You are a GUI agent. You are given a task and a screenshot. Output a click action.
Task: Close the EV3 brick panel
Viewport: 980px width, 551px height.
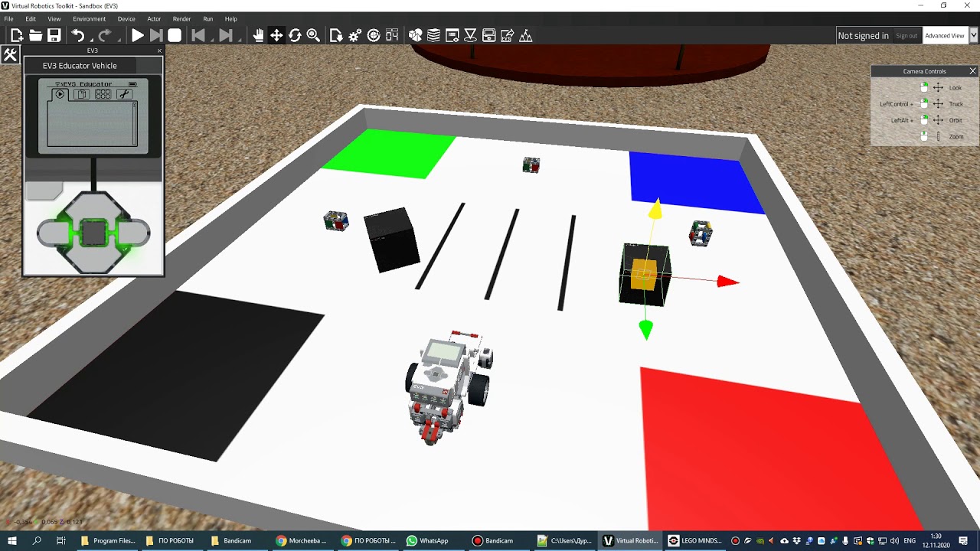coord(159,51)
